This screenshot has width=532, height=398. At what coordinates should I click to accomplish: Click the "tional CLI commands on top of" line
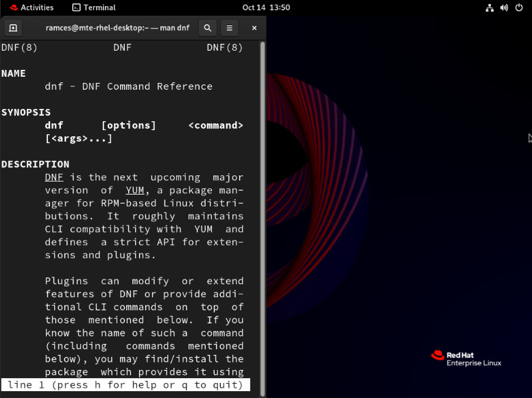(x=144, y=307)
